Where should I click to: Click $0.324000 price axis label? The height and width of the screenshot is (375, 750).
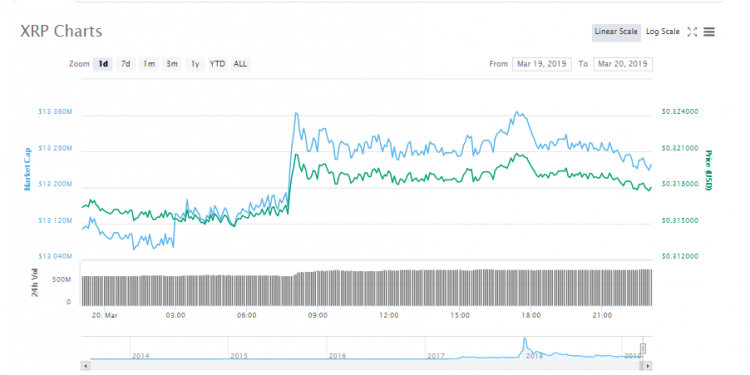coord(680,111)
